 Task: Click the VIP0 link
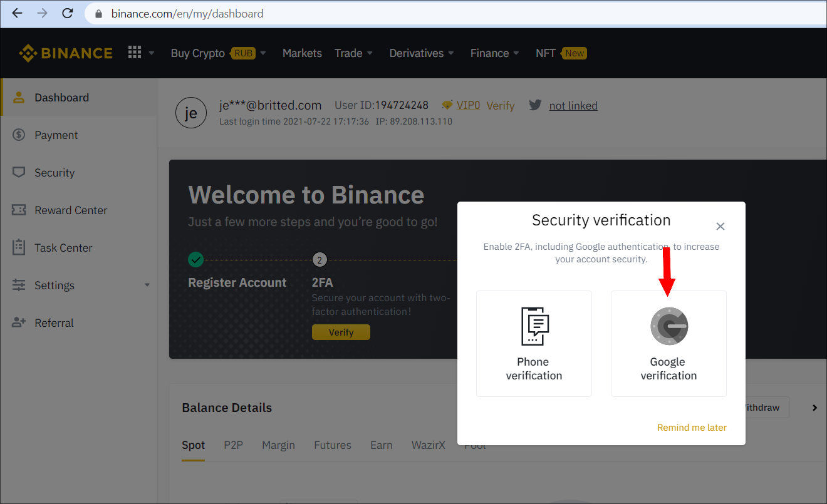[x=468, y=106]
